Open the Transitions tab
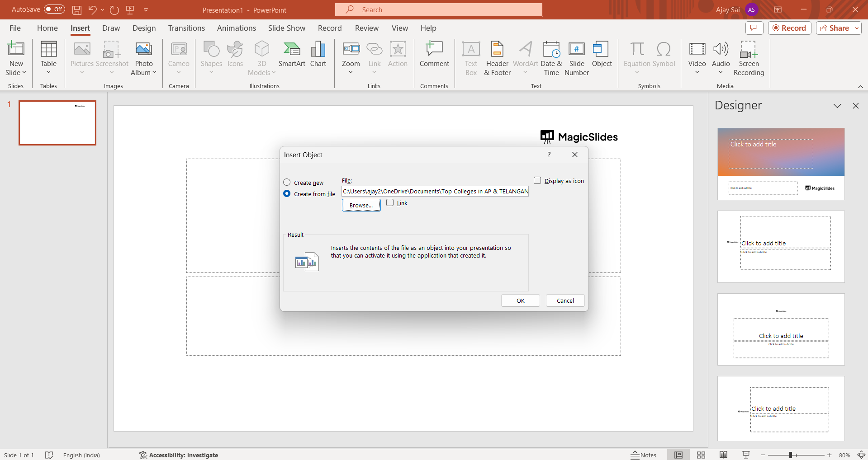This screenshot has width=868, height=460. pyautogui.click(x=186, y=28)
